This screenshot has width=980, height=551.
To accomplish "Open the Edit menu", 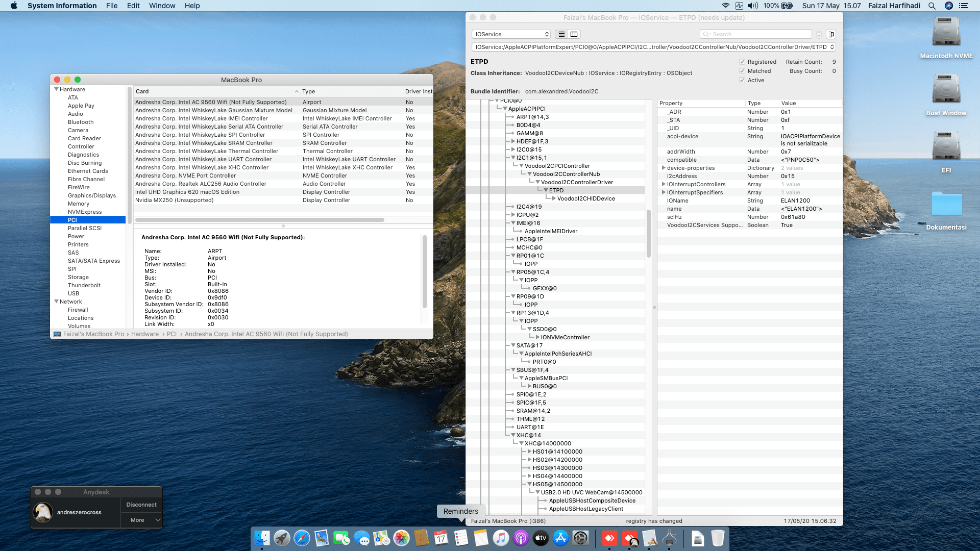I will (x=133, y=6).
